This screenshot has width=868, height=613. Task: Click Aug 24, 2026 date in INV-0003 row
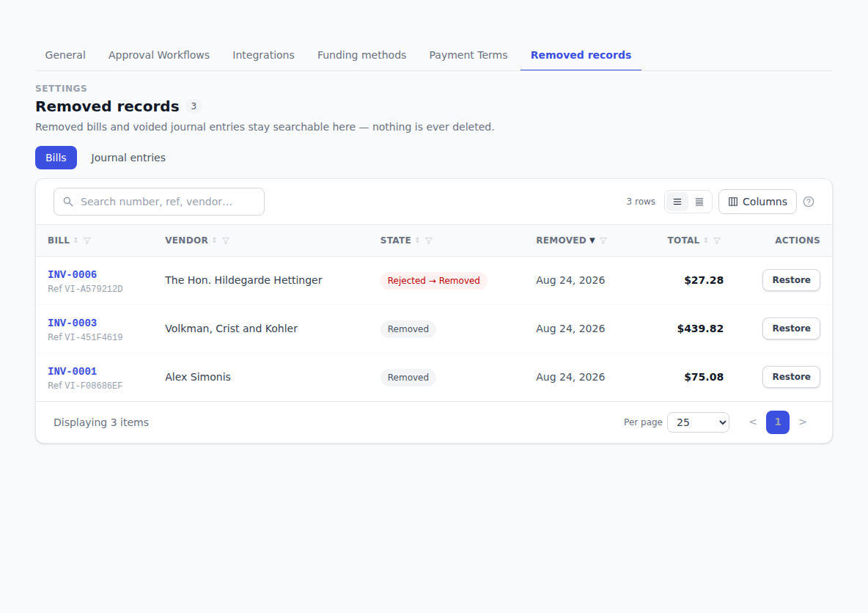pos(570,328)
